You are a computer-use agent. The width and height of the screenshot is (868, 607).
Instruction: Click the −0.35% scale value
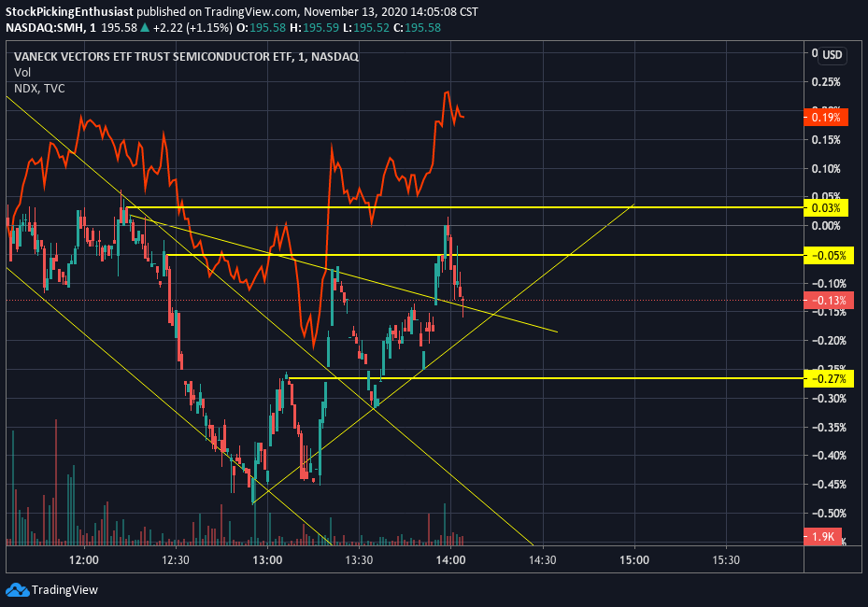(x=829, y=427)
